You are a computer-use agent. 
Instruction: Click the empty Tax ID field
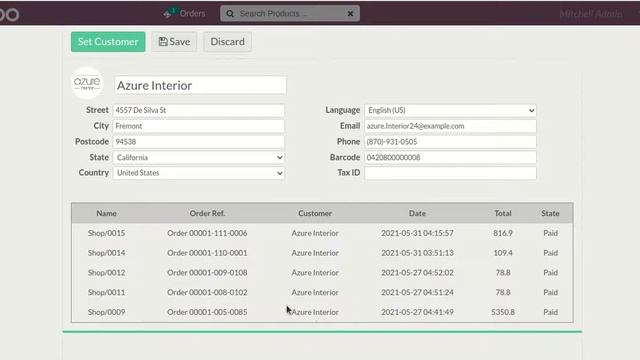pos(450,173)
